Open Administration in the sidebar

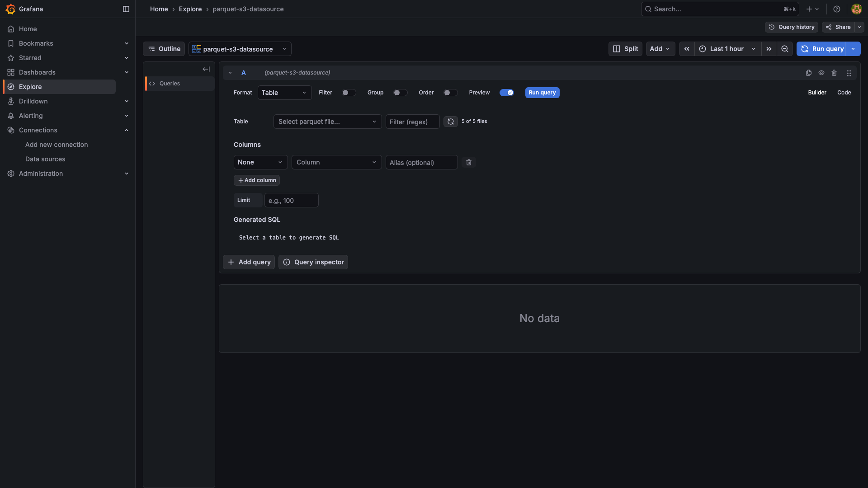coord(41,174)
